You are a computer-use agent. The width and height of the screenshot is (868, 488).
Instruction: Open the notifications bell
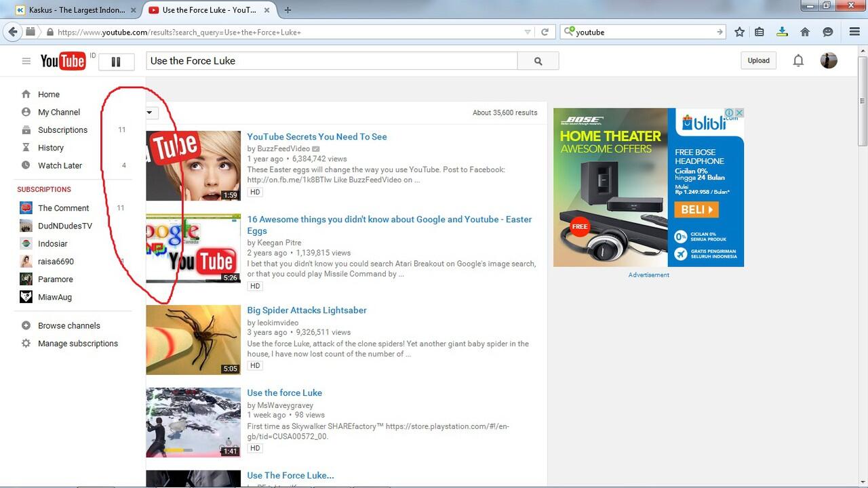tap(798, 60)
